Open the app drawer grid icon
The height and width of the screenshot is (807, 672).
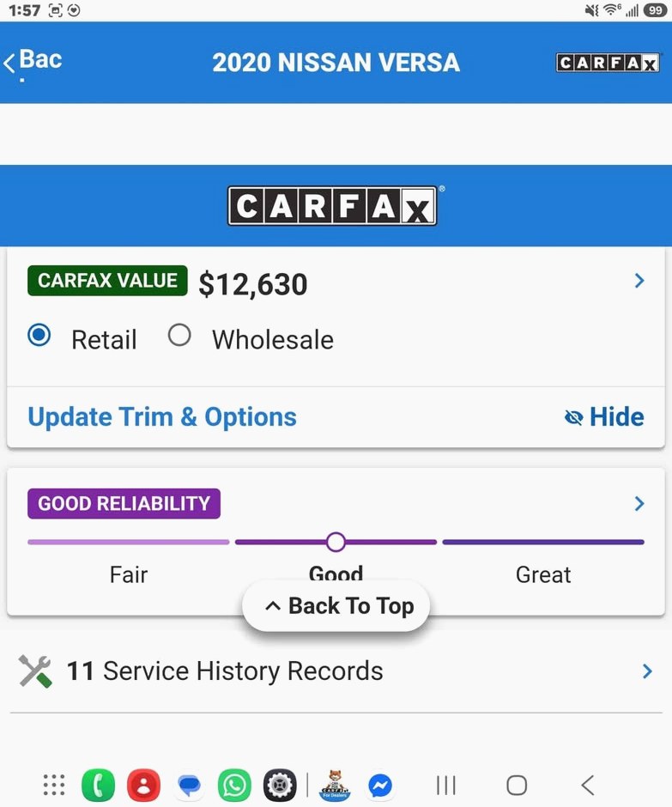coord(53,786)
